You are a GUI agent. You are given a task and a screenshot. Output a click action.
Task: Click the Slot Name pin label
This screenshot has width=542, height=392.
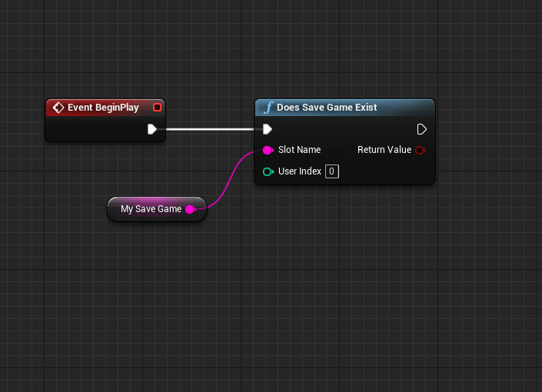pos(299,150)
